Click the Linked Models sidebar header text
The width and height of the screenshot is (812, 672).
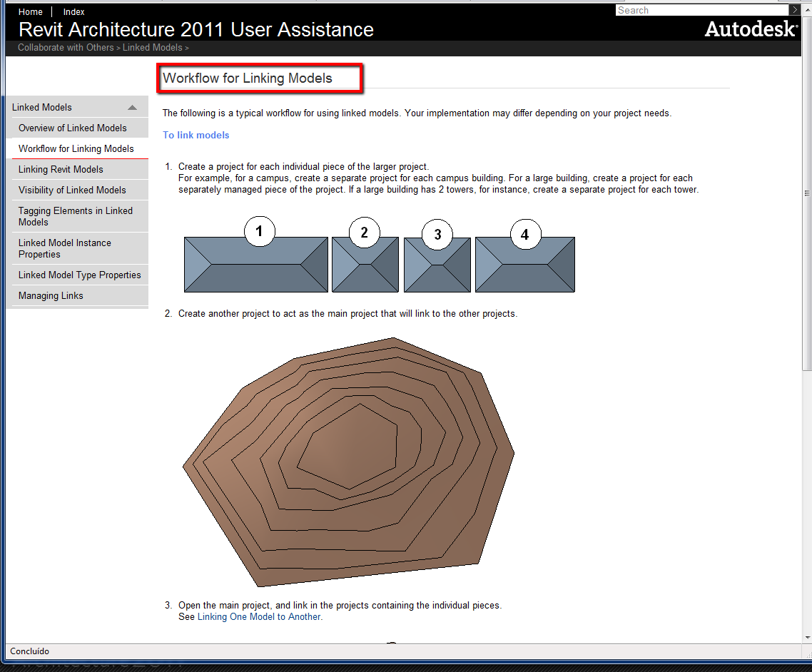(42, 107)
